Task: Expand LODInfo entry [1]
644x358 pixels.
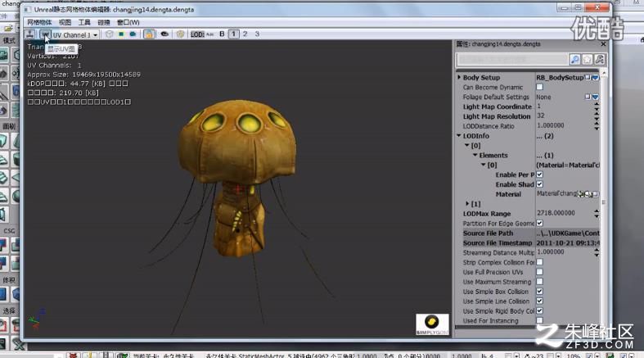Action: (x=467, y=204)
